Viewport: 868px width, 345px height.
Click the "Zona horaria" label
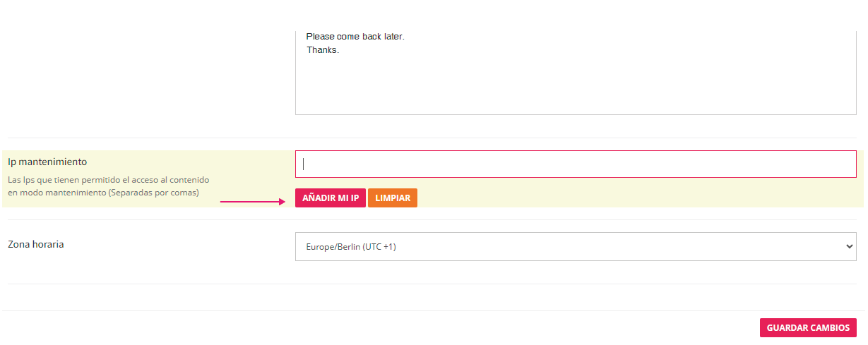(x=36, y=244)
